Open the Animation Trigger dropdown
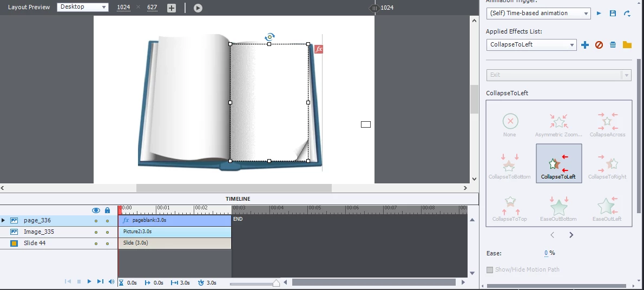Viewport: 644px width, 290px height. click(538, 13)
